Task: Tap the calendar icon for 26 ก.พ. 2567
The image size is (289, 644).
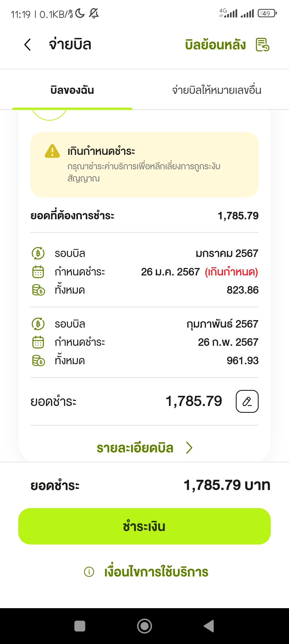Action: (x=38, y=342)
